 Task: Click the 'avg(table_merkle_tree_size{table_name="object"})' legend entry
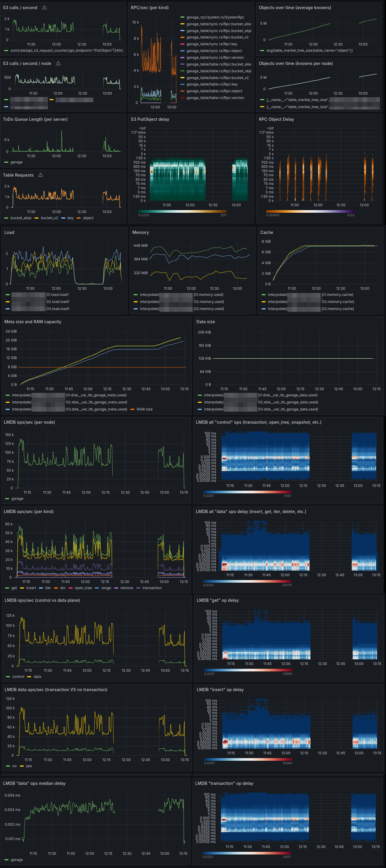pyautogui.click(x=310, y=51)
